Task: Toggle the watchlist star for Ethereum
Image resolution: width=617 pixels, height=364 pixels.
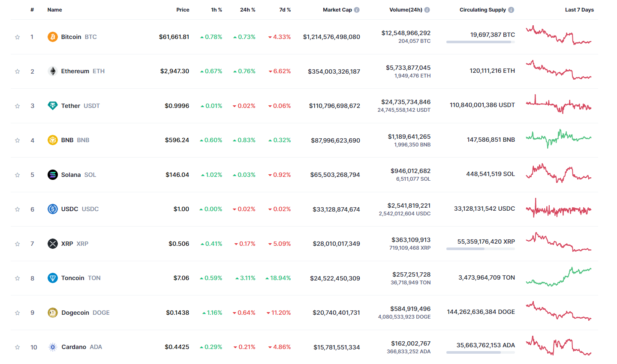Action: click(18, 72)
